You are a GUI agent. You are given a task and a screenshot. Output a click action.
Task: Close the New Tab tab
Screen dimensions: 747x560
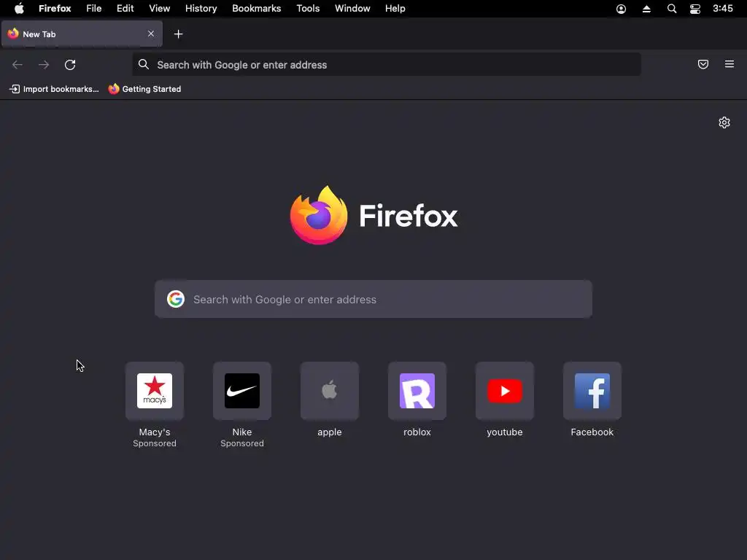point(150,34)
